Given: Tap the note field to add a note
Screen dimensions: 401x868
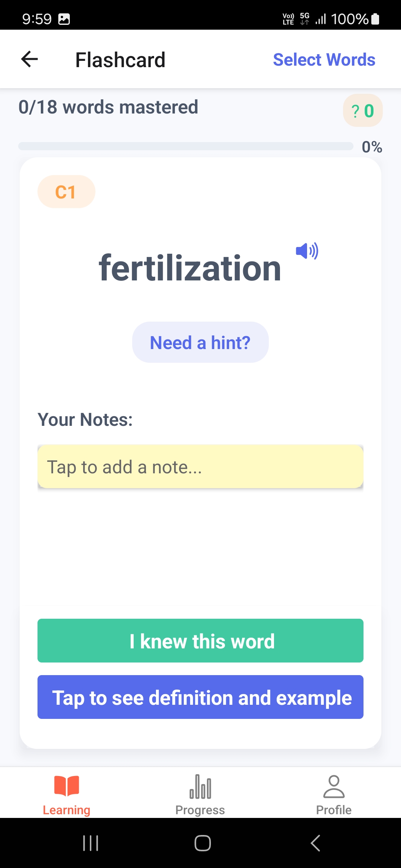Looking at the screenshot, I should [200, 467].
